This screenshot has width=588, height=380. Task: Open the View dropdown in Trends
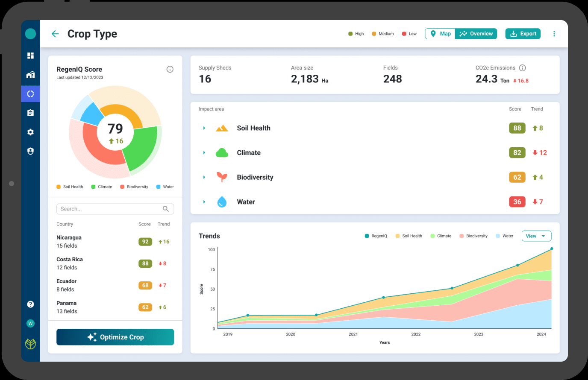(536, 236)
